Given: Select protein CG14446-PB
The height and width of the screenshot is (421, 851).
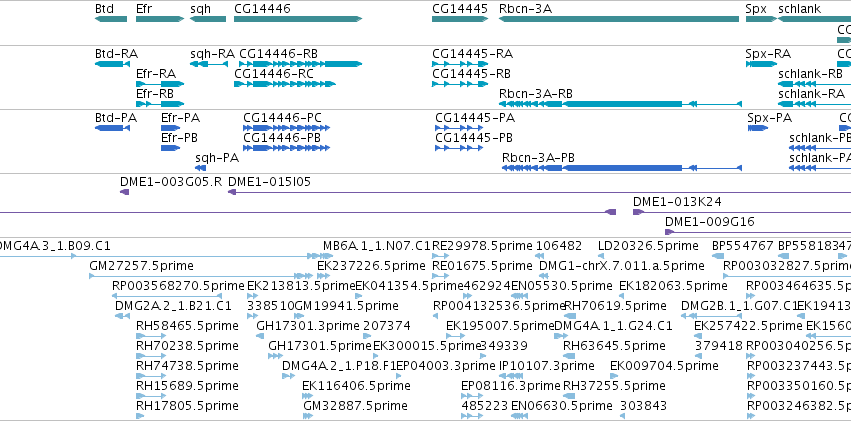Looking at the screenshot, I should pos(287,148).
